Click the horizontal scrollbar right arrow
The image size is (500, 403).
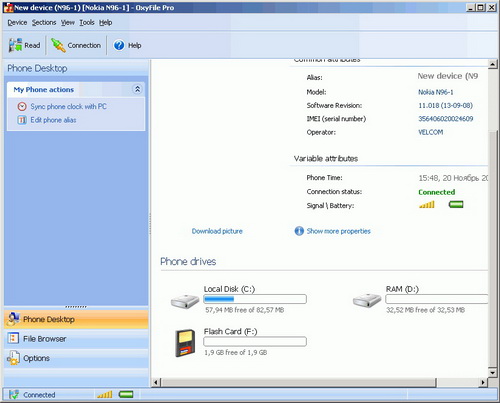pyautogui.click(x=483, y=382)
